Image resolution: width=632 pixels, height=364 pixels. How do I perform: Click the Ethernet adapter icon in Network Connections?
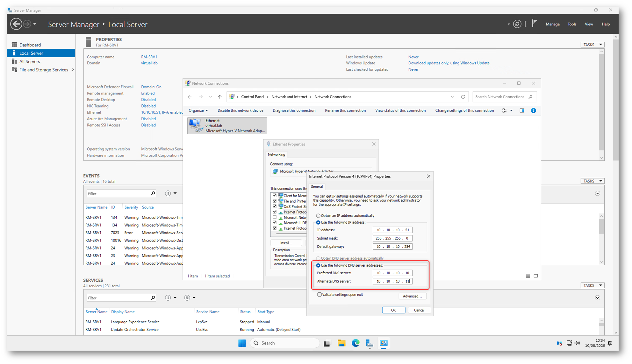point(196,125)
